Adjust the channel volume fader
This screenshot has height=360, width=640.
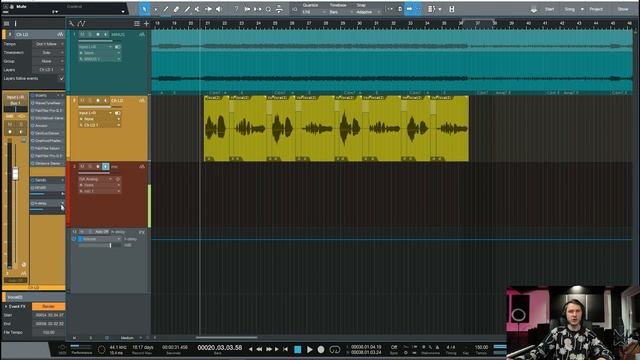[x=15, y=174]
